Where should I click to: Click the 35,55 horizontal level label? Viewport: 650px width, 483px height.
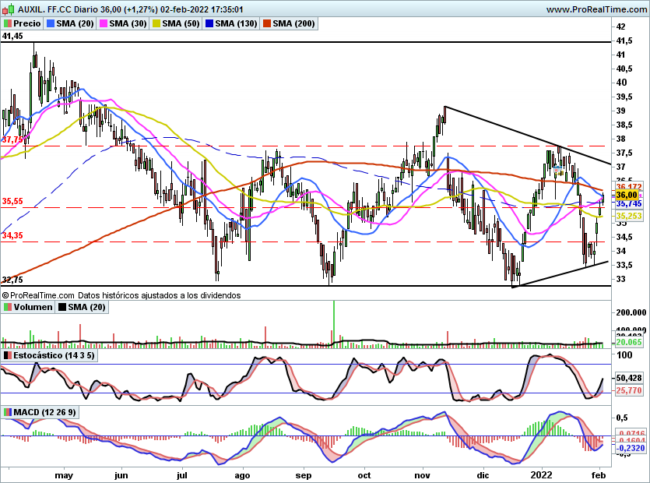[x=12, y=201]
